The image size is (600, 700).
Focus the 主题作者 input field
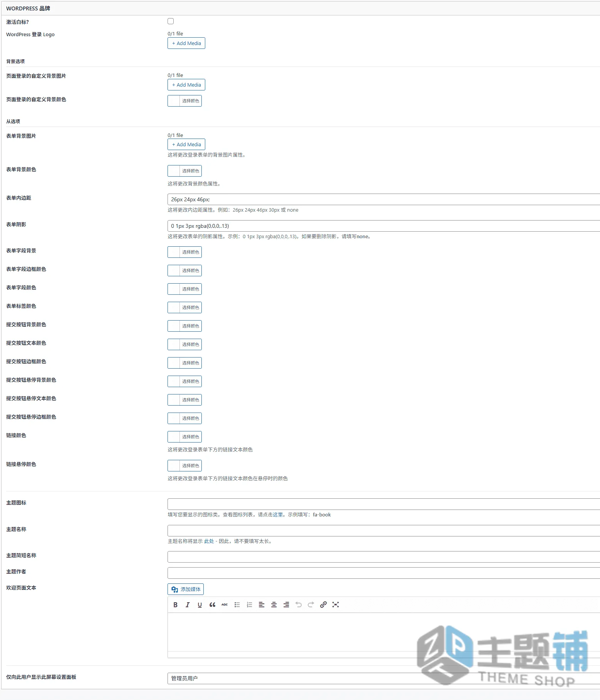[x=384, y=573]
